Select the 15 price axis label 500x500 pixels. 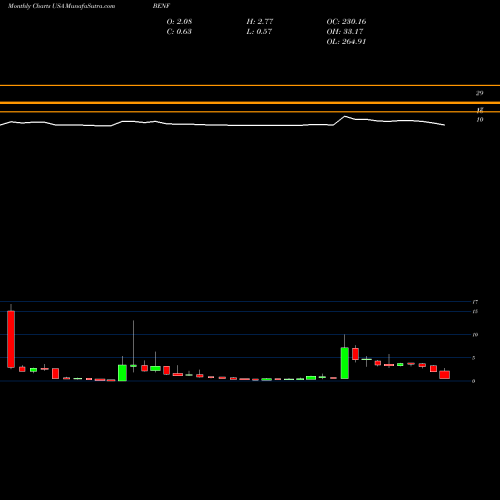475,311
